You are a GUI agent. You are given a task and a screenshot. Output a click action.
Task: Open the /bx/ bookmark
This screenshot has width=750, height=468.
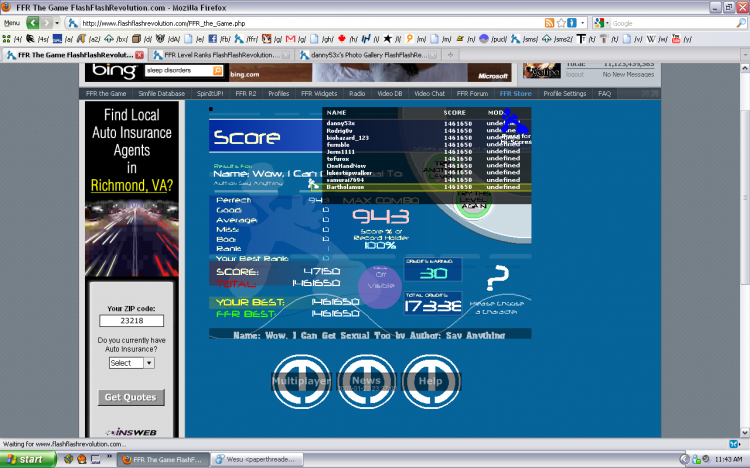pyautogui.click(x=116, y=39)
